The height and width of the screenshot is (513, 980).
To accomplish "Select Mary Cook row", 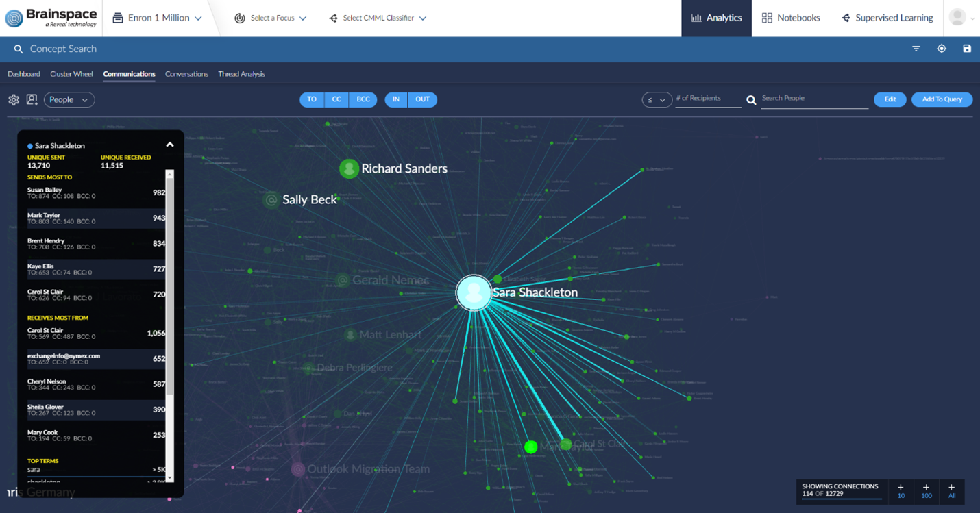I will pyautogui.click(x=96, y=436).
